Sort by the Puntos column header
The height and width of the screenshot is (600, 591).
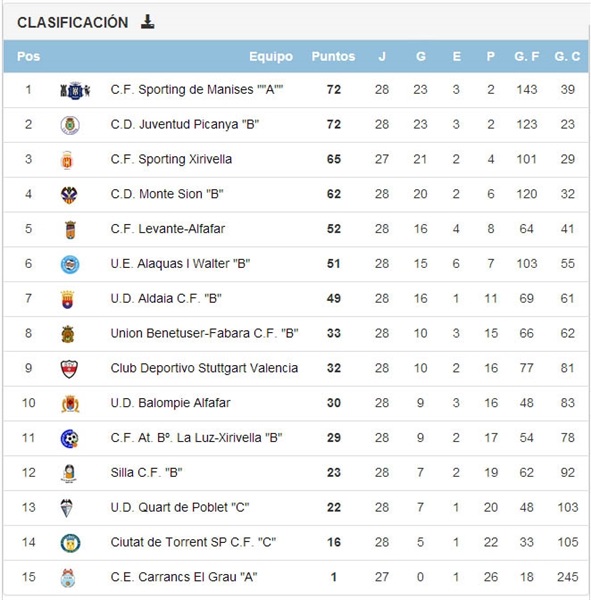click(333, 56)
